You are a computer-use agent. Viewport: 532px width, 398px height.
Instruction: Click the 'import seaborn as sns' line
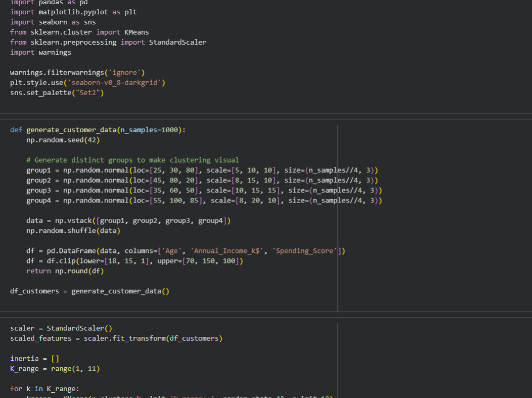point(53,22)
